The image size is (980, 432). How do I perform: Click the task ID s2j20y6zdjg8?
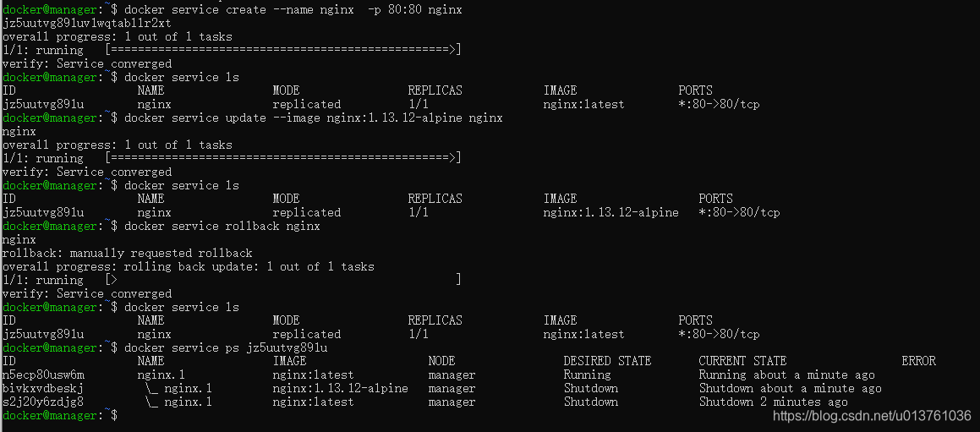click(43, 402)
